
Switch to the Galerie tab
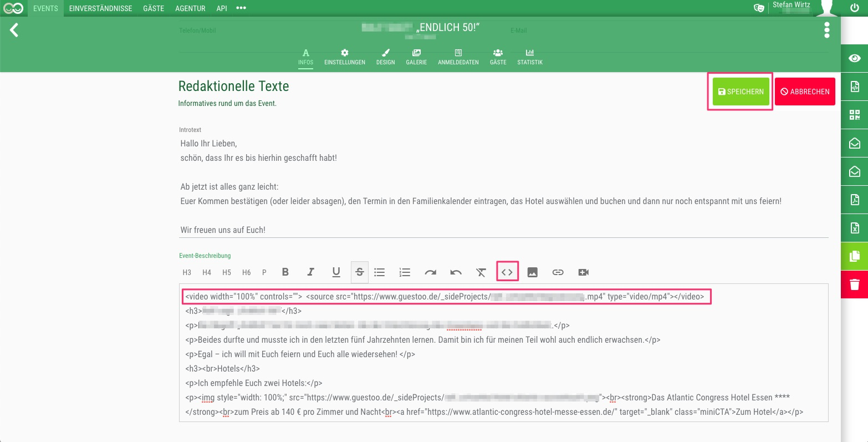pyautogui.click(x=416, y=57)
